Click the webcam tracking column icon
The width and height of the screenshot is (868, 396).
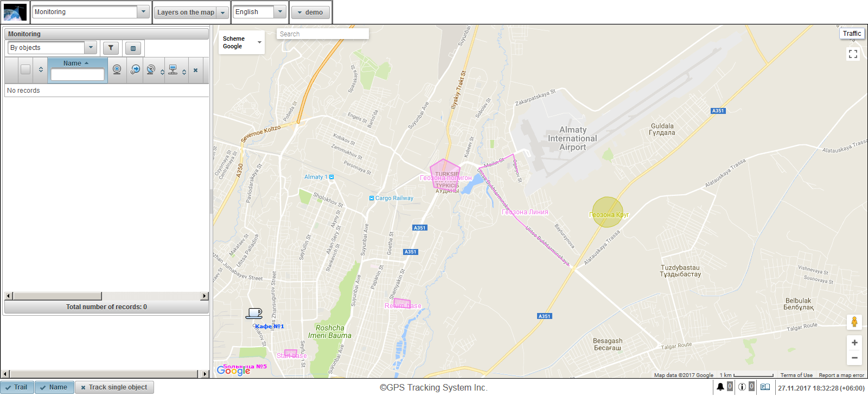pos(117,69)
